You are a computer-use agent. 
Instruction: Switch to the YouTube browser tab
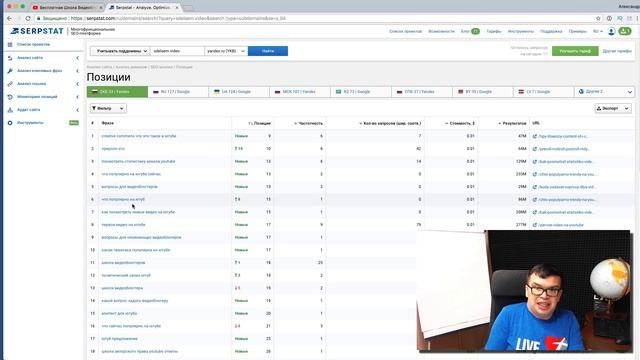(x=67, y=7)
